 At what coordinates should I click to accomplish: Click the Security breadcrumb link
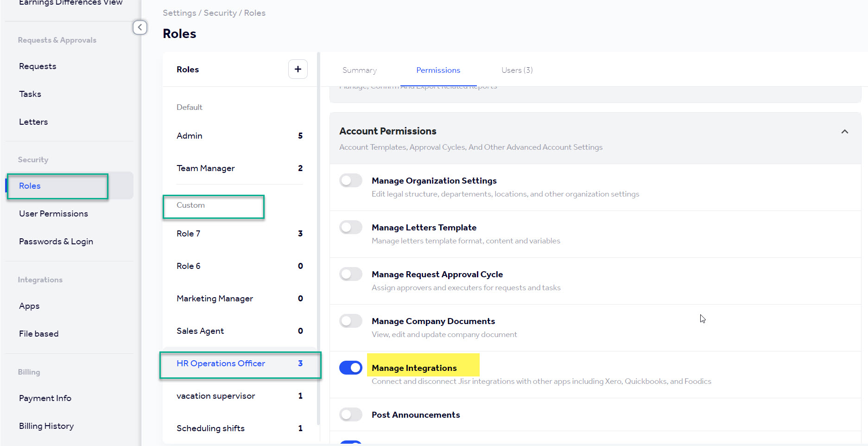(x=220, y=13)
